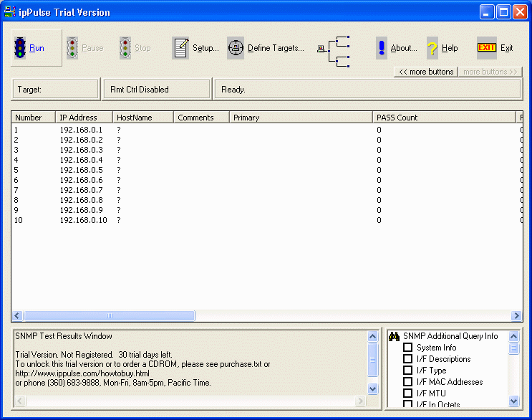The image size is (532, 420).
Task: Click the Primary column header
Action: (301, 118)
